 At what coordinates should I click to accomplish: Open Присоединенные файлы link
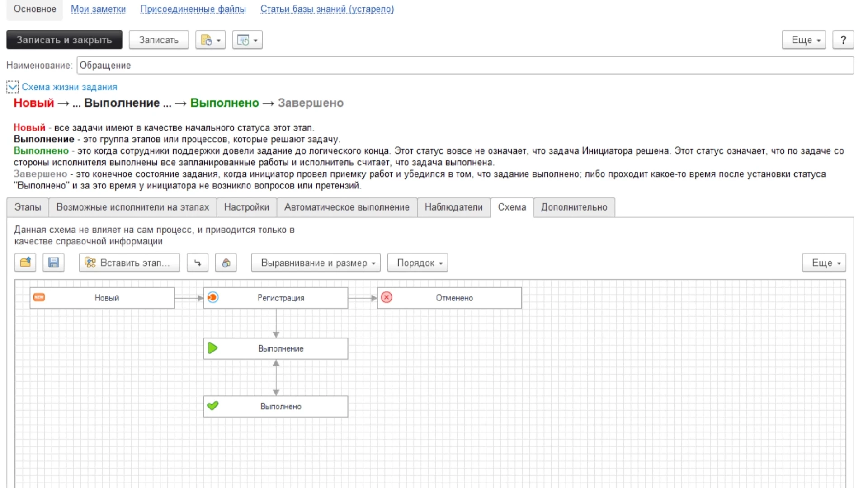193,9
